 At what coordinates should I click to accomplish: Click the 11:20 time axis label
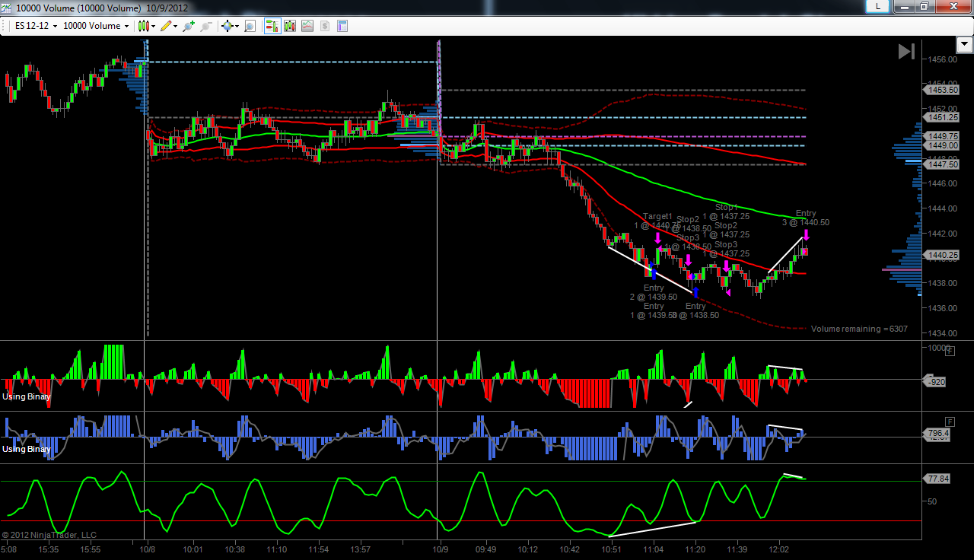tap(695, 549)
